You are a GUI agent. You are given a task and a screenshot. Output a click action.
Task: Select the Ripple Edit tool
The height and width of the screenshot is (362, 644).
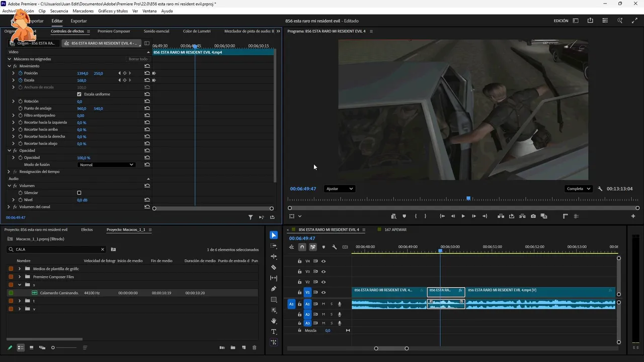pos(274,257)
